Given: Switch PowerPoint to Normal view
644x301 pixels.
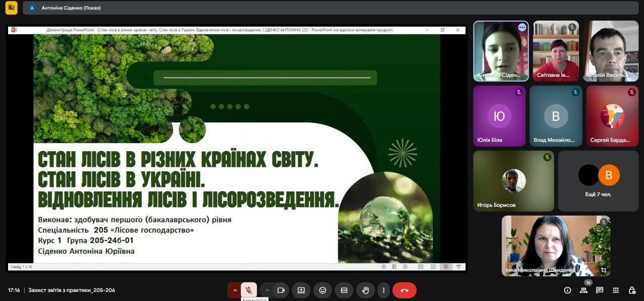Looking at the screenshot, I should click(421, 267).
